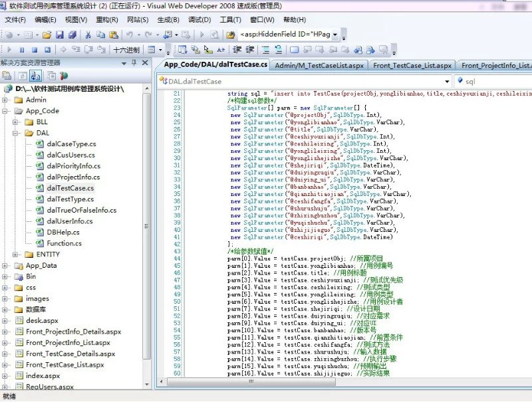Image resolution: width=532 pixels, height=402 pixels.
Task: Toggle a bookmark on the current line
Action: (294, 50)
